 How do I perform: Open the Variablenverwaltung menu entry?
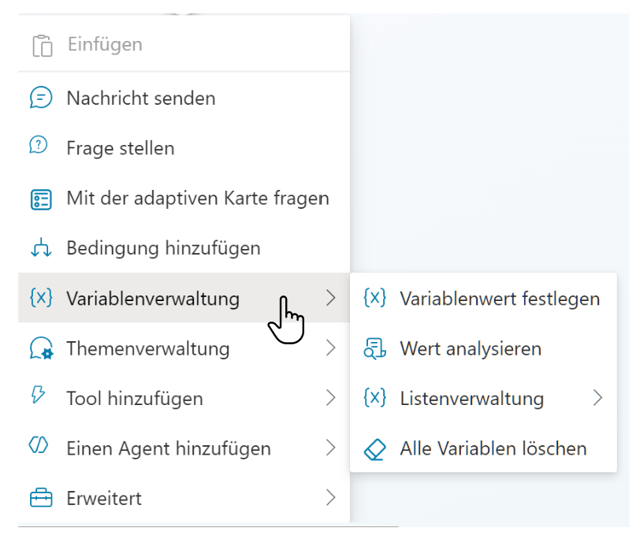(x=184, y=298)
